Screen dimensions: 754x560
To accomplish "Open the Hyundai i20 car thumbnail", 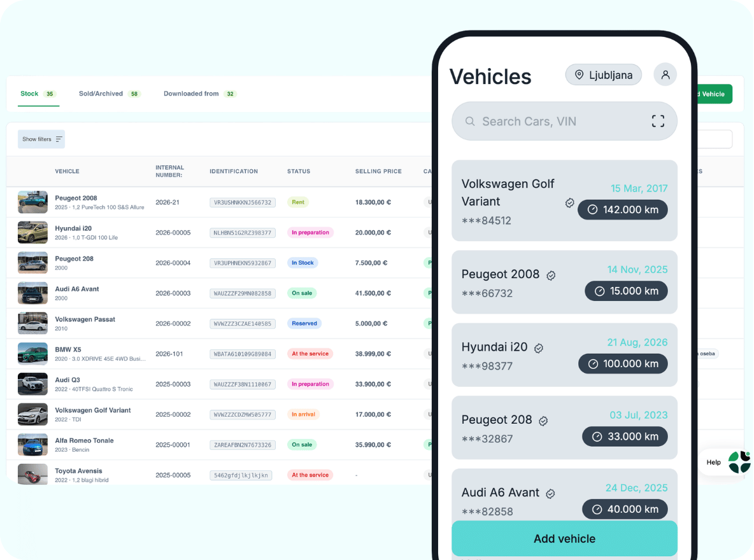I will tap(32, 233).
